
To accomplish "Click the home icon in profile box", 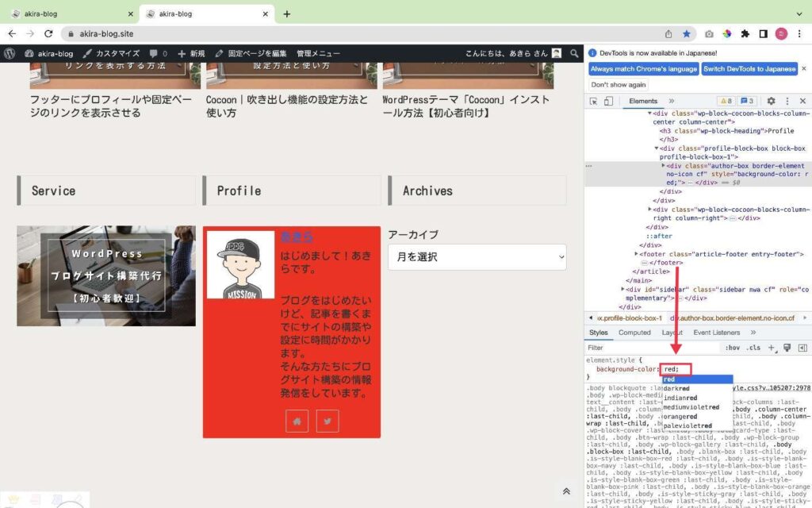I will click(x=297, y=421).
